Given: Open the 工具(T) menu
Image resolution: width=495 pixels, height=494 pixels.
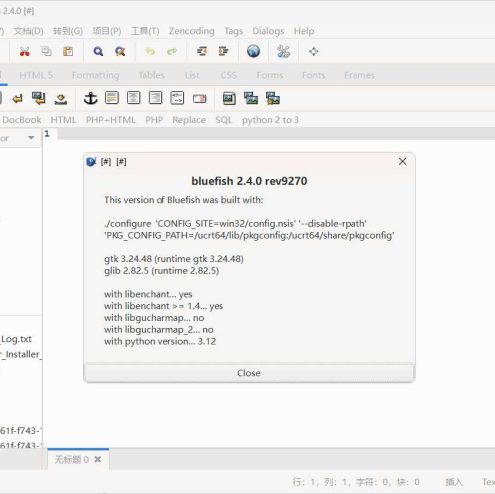Looking at the screenshot, I should (145, 31).
